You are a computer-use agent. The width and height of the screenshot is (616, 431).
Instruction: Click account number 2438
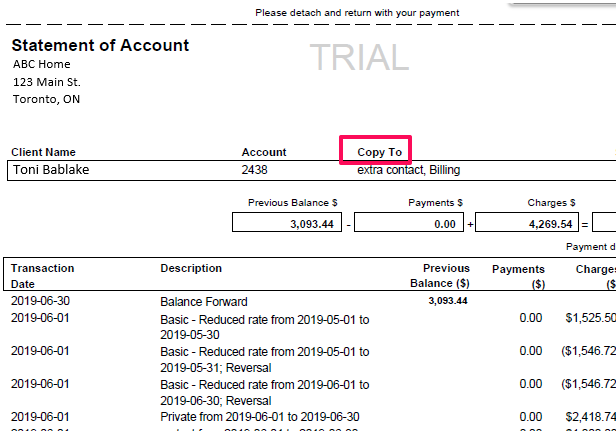click(x=255, y=170)
